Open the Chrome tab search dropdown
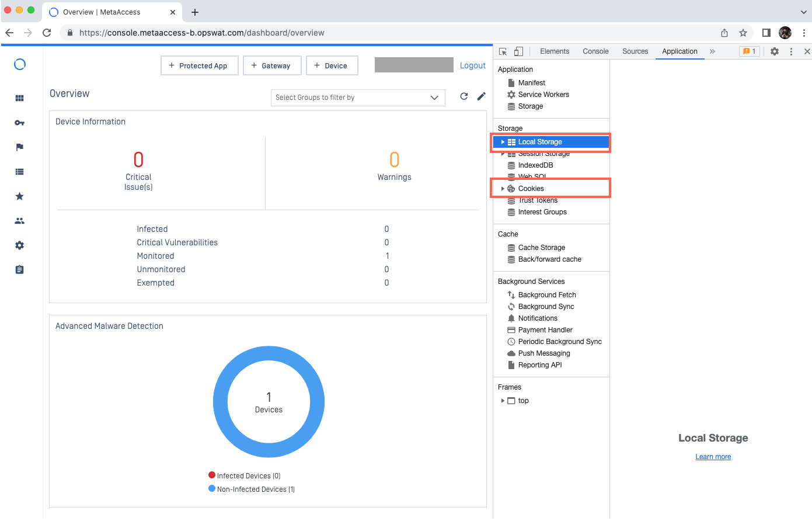 tap(804, 12)
